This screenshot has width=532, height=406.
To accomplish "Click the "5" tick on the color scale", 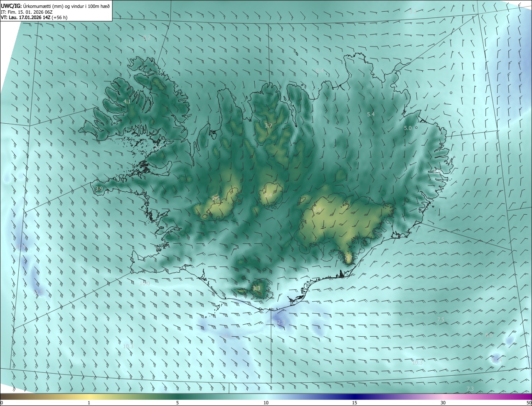I will (177, 403).
